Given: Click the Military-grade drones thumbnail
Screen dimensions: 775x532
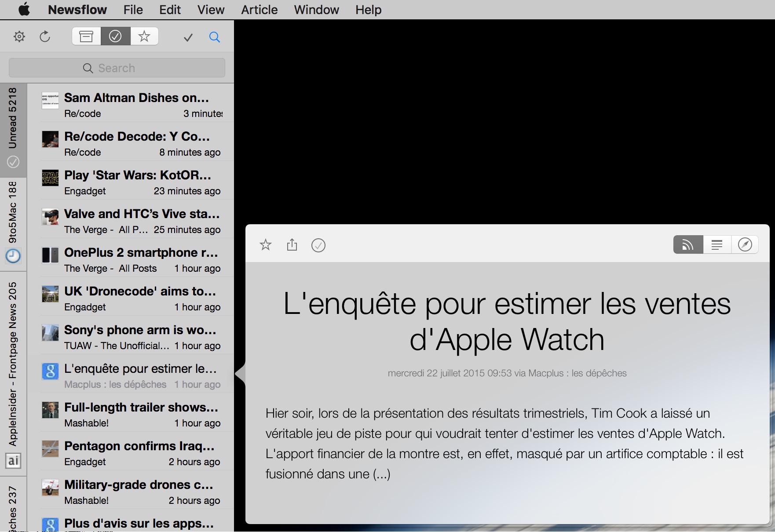Looking at the screenshot, I should point(50,487).
